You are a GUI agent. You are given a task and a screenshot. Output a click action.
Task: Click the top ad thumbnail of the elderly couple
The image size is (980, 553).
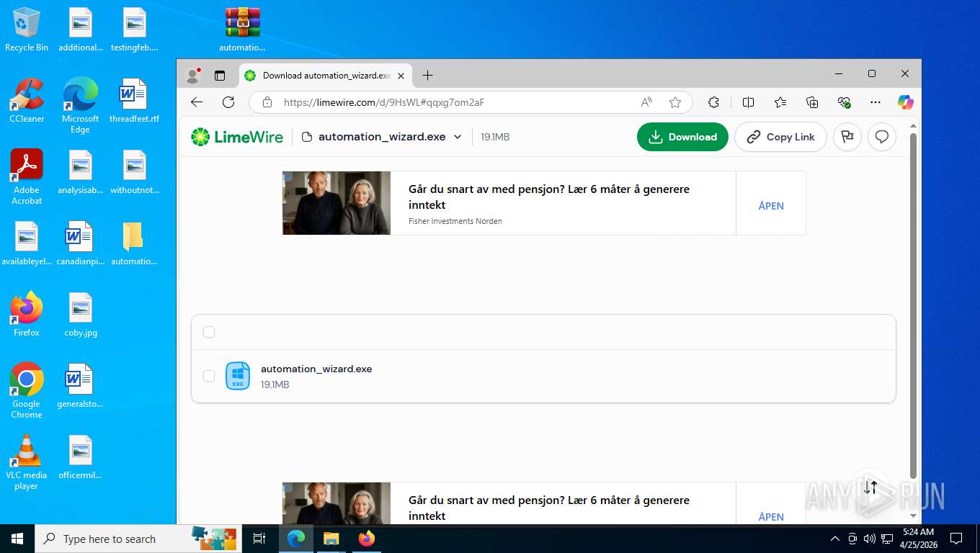(337, 203)
